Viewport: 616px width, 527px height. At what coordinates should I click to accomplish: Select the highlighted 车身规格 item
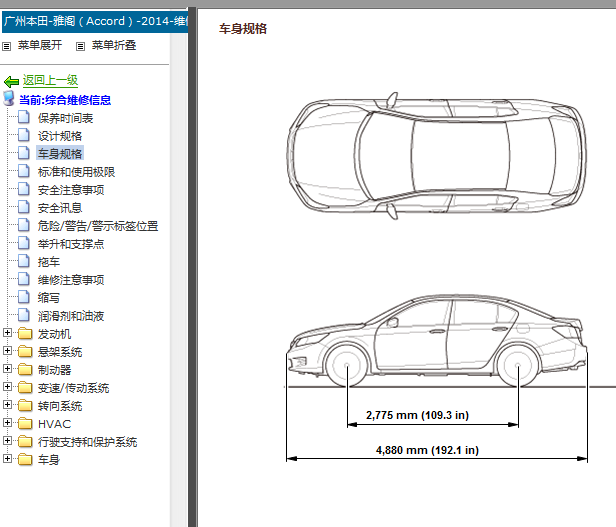point(60,154)
